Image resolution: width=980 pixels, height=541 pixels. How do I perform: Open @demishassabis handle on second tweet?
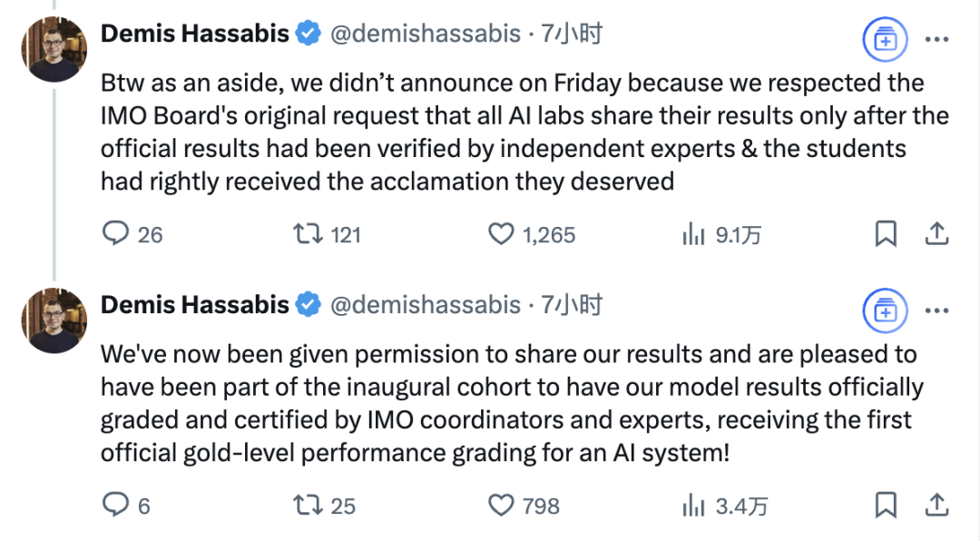tap(425, 305)
